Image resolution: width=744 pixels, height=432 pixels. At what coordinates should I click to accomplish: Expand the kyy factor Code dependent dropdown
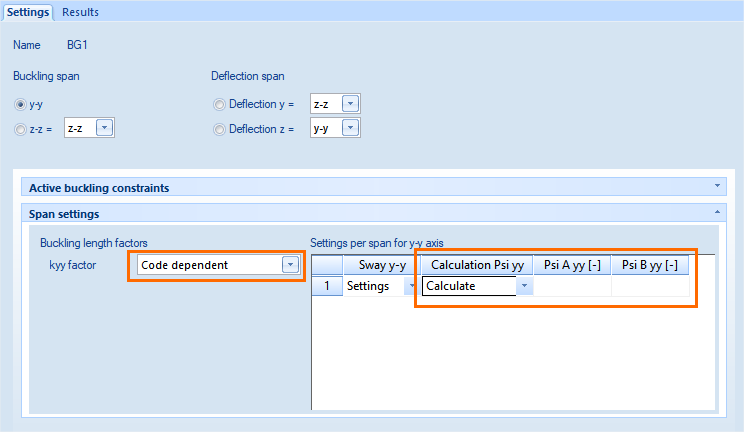[289, 265]
